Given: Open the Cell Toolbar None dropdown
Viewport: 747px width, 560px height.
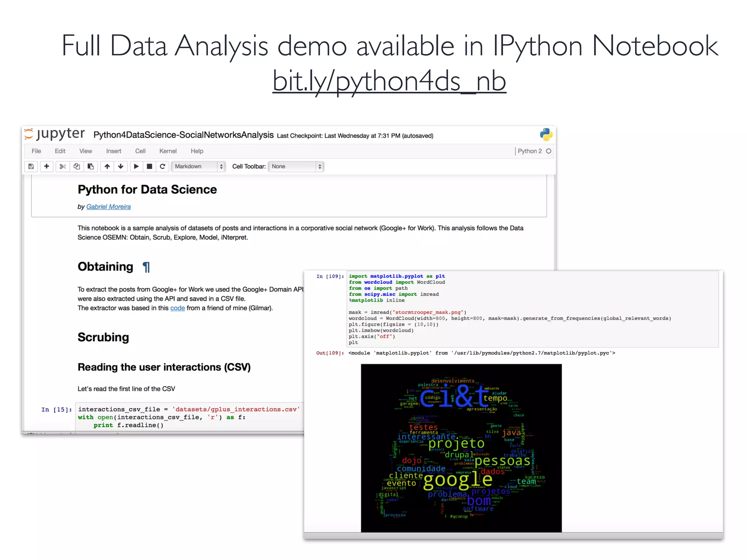Looking at the screenshot, I should pos(296,167).
